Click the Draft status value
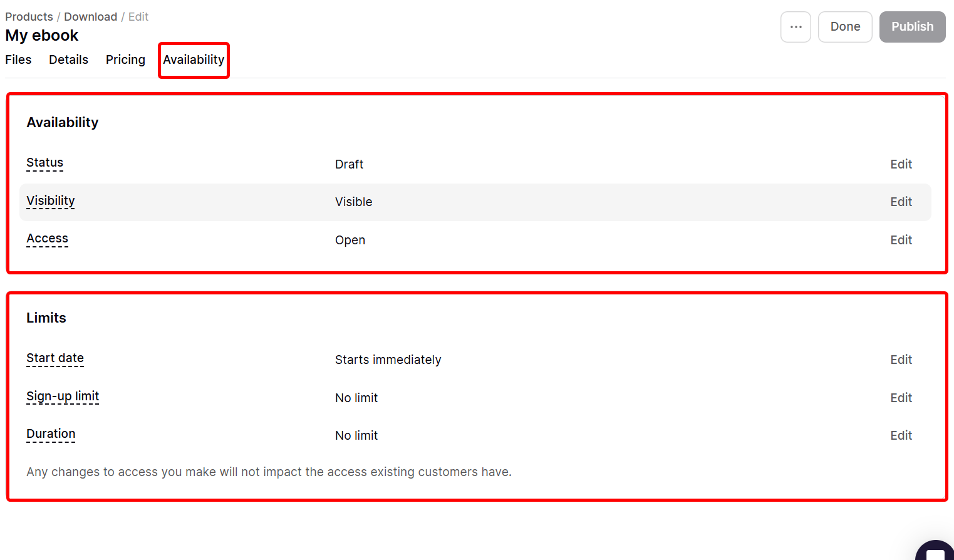 pyautogui.click(x=349, y=164)
